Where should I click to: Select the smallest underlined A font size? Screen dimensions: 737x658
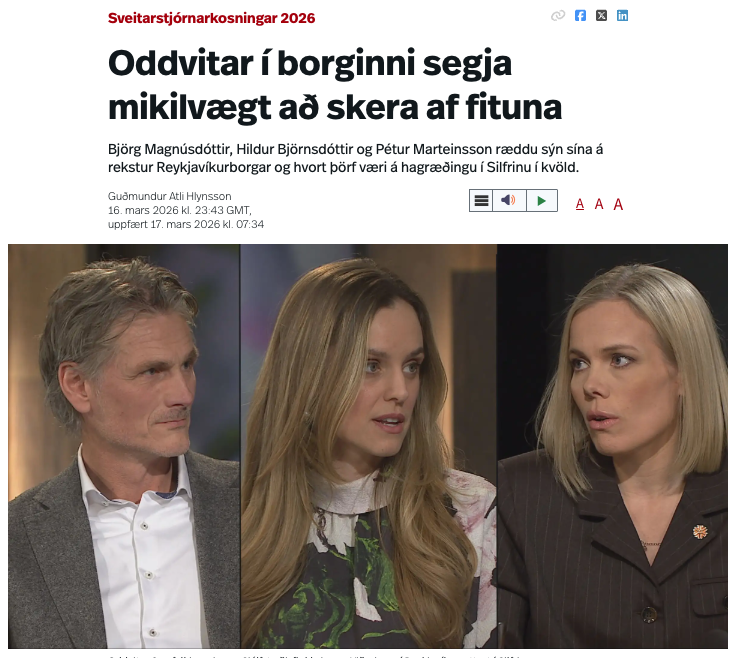tap(580, 204)
